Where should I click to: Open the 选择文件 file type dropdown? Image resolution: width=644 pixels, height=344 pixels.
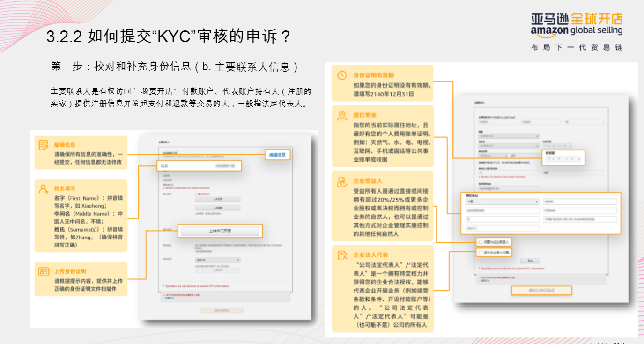point(217,261)
